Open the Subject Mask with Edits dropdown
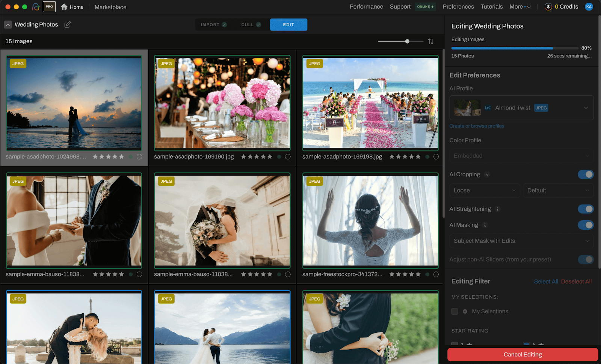 pyautogui.click(x=521, y=241)
